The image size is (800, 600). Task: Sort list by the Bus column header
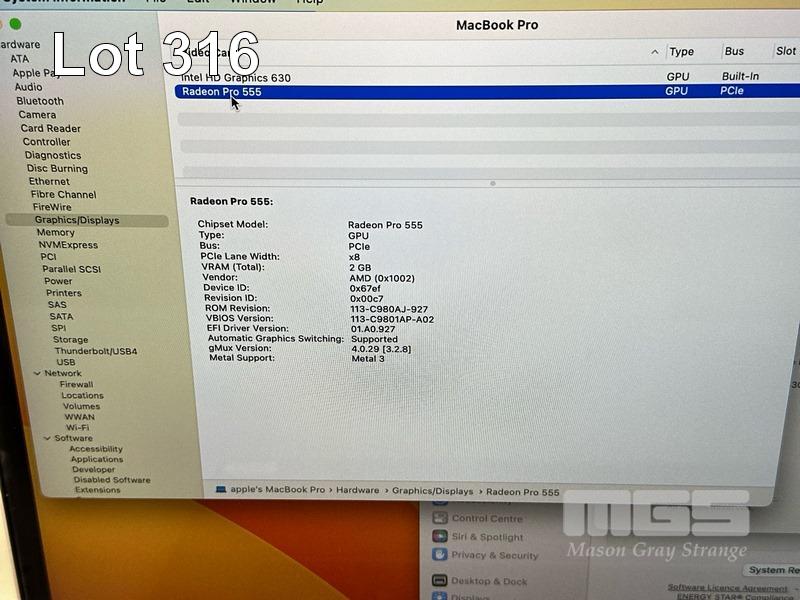pyautogui.click(x=734, y=52)
